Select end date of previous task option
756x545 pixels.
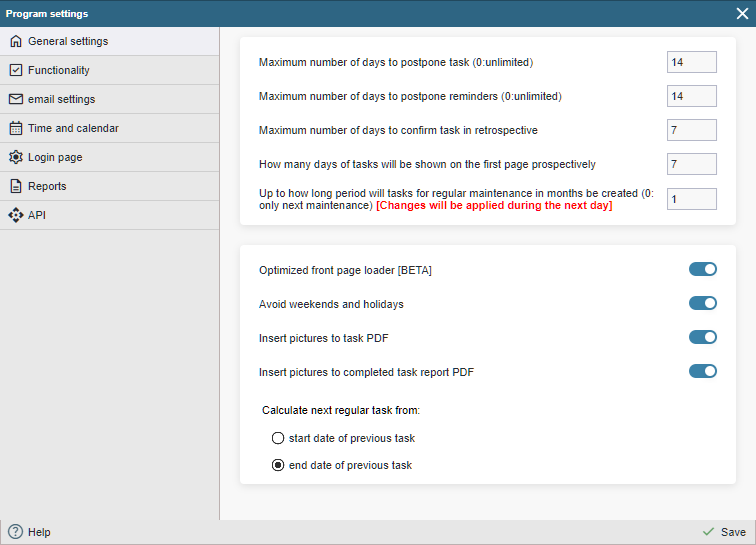tap(278, 465)
